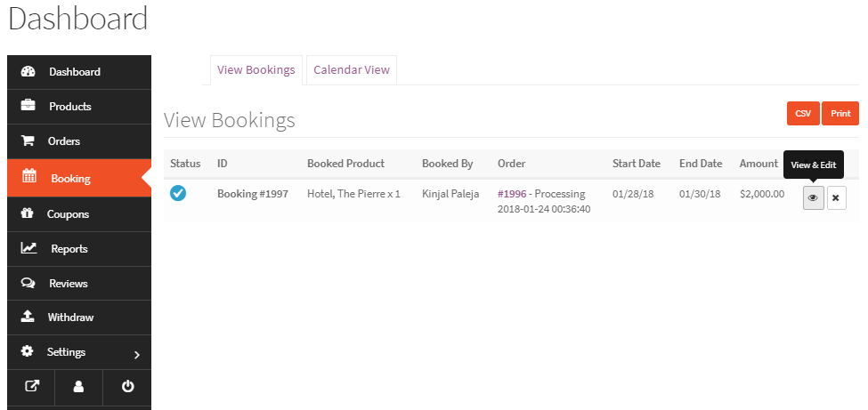This screenshot has width=868, height=410.
Task: Switch to the Calendar View tab
Action: pos(352,70)
